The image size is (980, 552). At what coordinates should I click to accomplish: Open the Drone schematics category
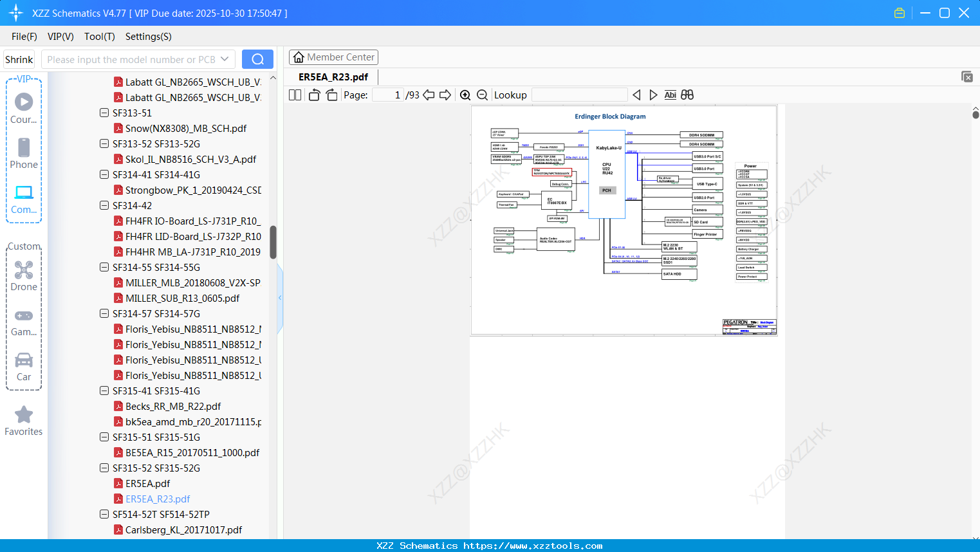click(24, 276)
